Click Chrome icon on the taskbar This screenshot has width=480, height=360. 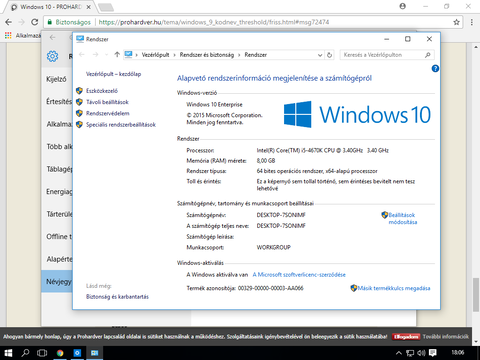(60, 353)
